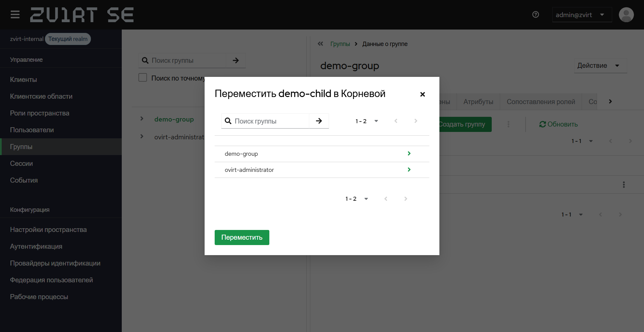Image resolution: width=644 pixels, height=332 pixels.
Task: Open the Сопоставления ролей tab
Action: click(541, 102)
